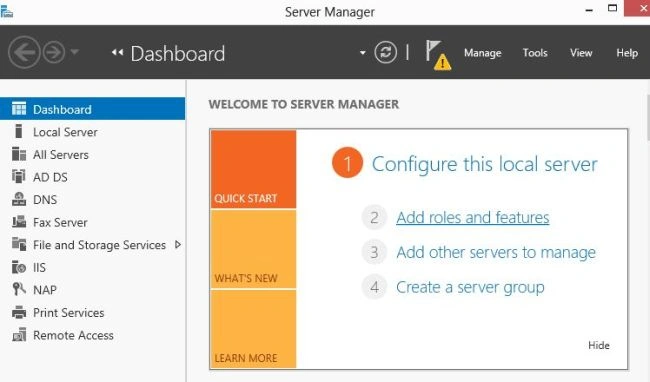Screen dimensions: 650x382
Task: Open the breadcrumb dropdown left of the Refresh icon
Action: (363, 53)
